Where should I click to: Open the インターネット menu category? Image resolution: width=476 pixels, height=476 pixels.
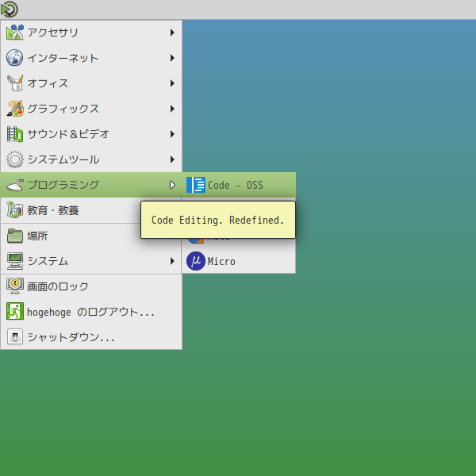click(91, 58)
